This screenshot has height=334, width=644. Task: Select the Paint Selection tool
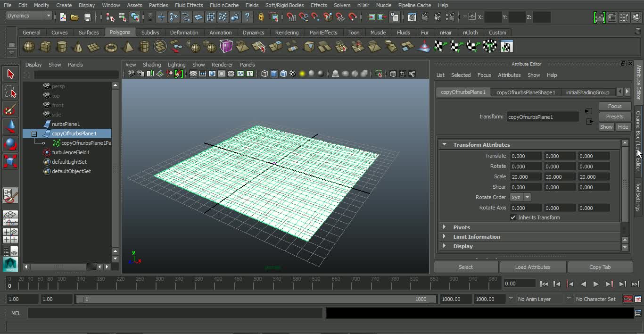coord(10,110)
